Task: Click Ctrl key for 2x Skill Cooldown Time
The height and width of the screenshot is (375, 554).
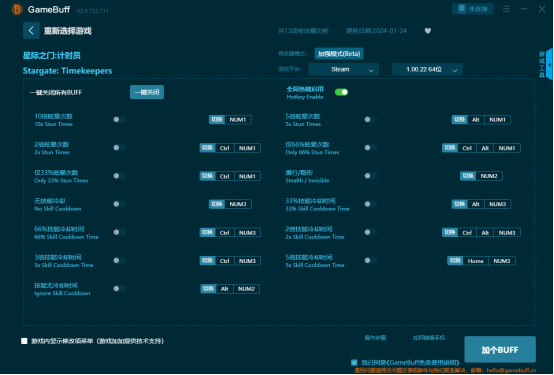Action: coord(467,233)
